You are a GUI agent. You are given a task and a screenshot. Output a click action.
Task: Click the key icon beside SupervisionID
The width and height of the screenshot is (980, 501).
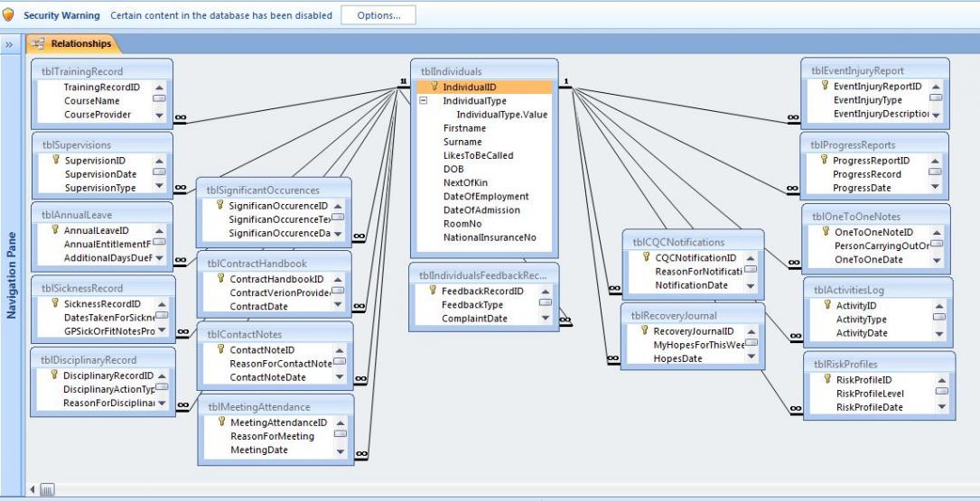56,160
